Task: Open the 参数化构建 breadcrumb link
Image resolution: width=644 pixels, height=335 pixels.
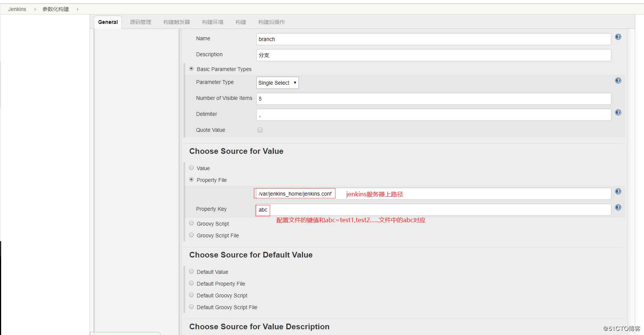Action: click(56, 9)
